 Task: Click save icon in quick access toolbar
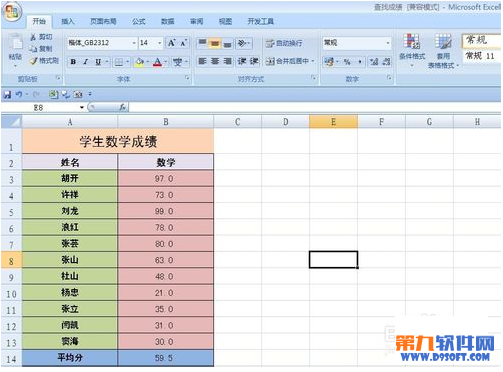[7, 95]
